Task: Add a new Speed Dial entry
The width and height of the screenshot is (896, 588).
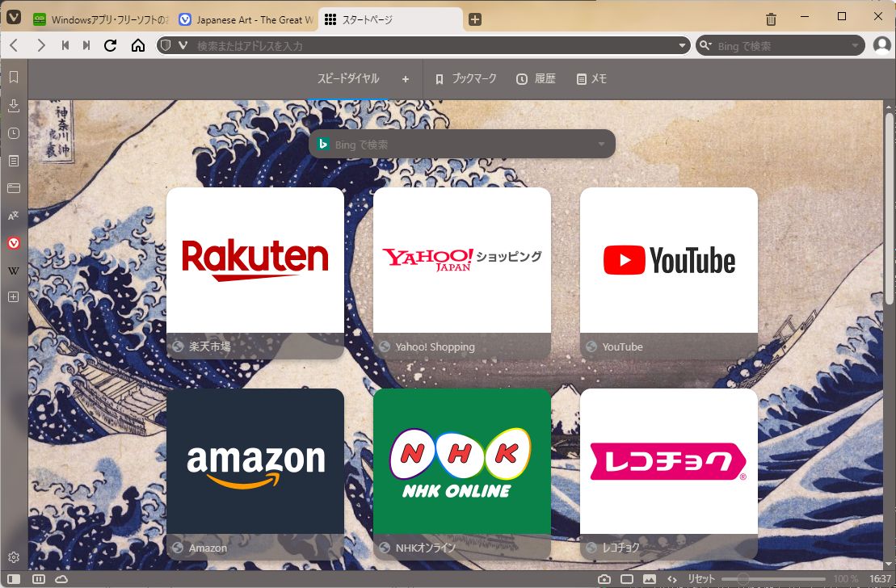Action: pyautogui.click(x=405, y=78)
